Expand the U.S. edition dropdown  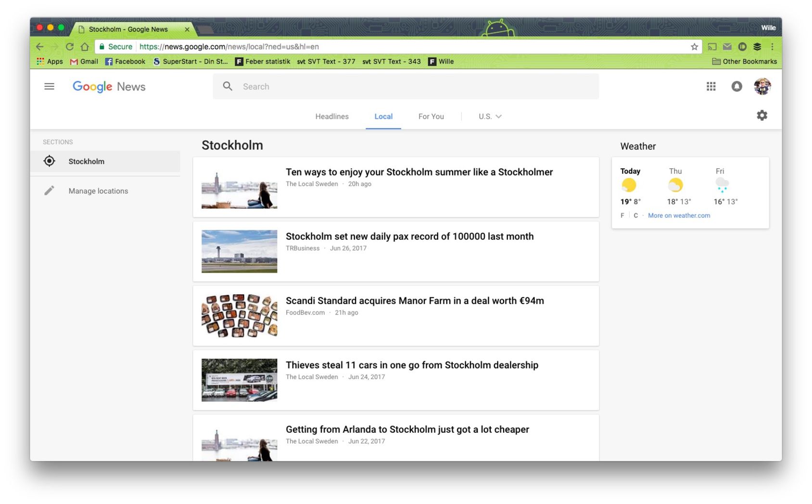(x=490, y=116)
